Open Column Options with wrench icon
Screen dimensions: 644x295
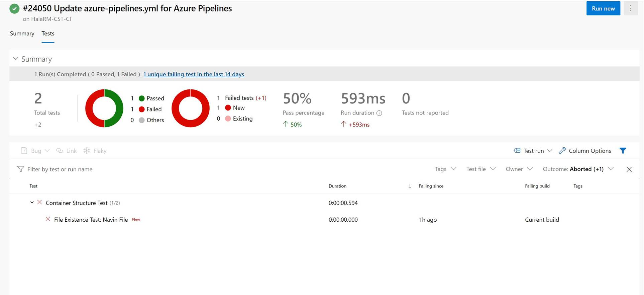click(x=585, y=151)
